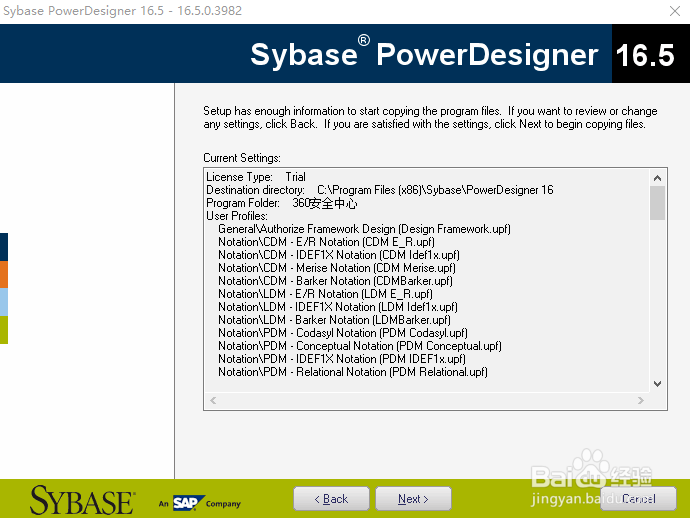
Task: Cancel the PowerDesigner setup
Action: (638, 499)
